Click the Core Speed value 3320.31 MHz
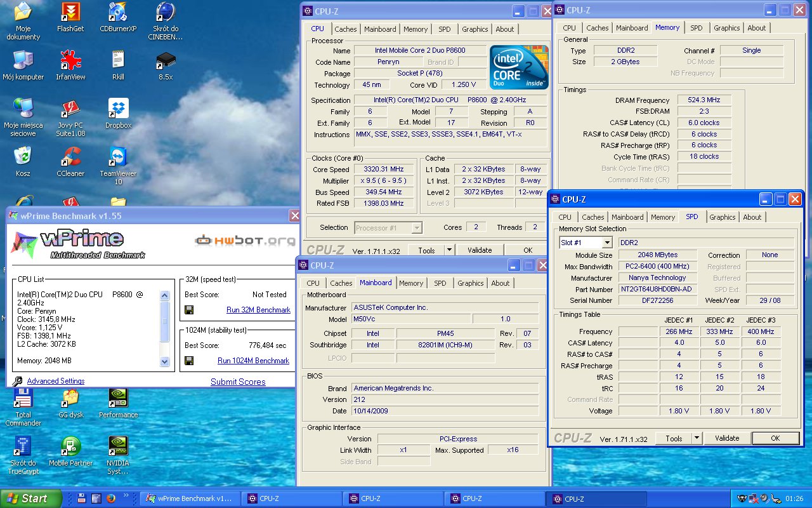The image size is (812, 508). pyautogui.click(x=385, y=170)
